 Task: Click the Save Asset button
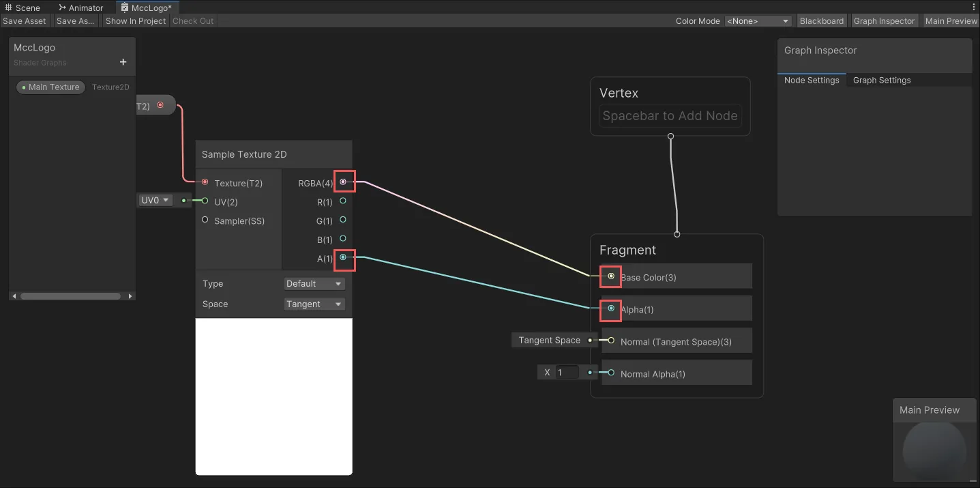coord(25,21)
